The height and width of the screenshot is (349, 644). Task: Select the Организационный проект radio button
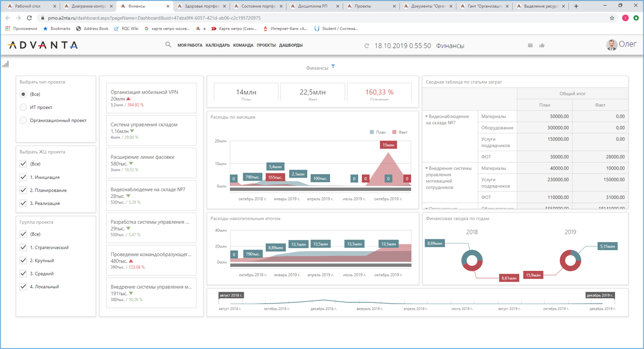point(23,120)
